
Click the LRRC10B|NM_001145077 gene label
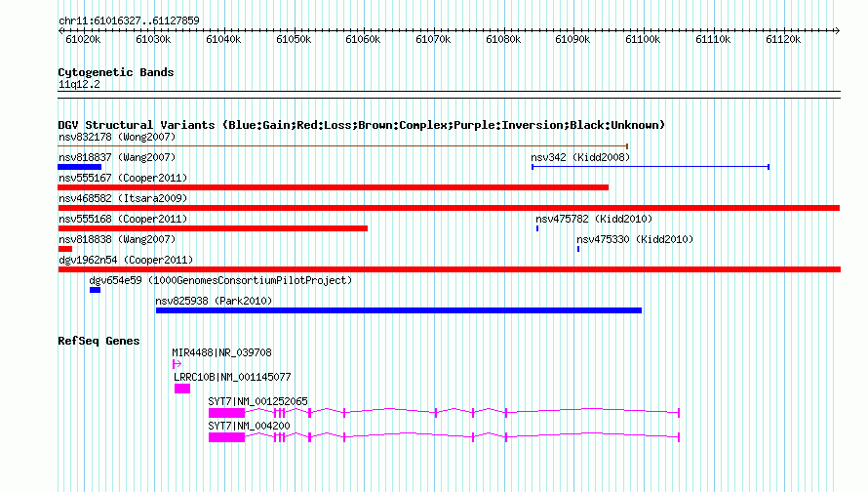[x=232, y=377]
